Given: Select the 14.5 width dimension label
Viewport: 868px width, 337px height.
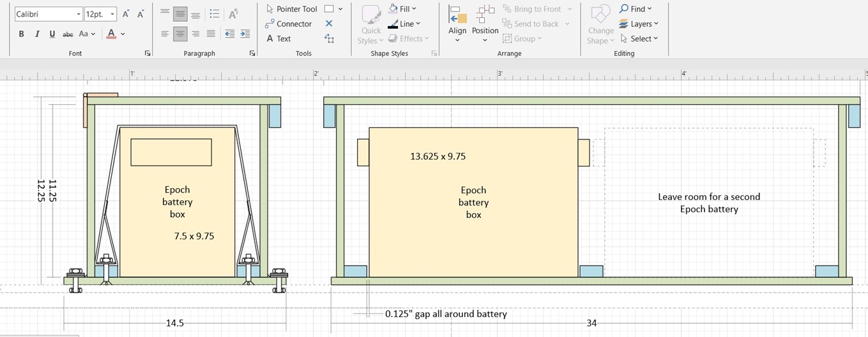Looking at the screenshot, I should (174, 323).
